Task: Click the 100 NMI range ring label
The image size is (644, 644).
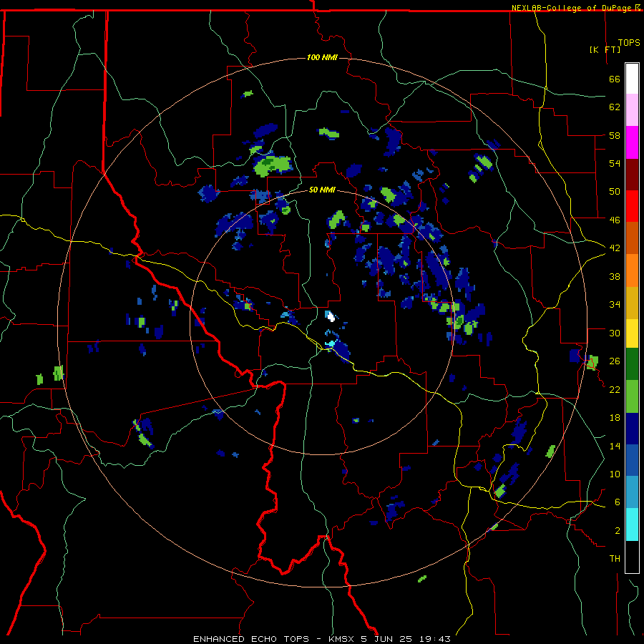Action: 322,57
